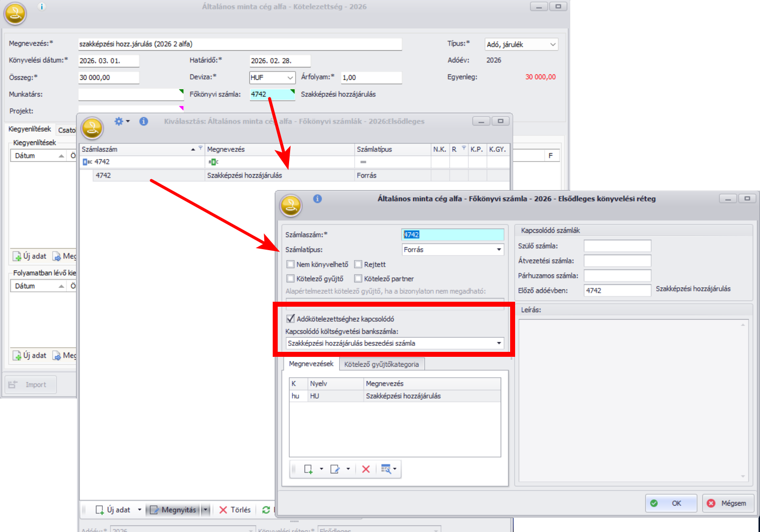The image size is (760, 532).
Task: Switch to the Kötelező gyűjtőkategoria tab
Action: click(381, 364)
